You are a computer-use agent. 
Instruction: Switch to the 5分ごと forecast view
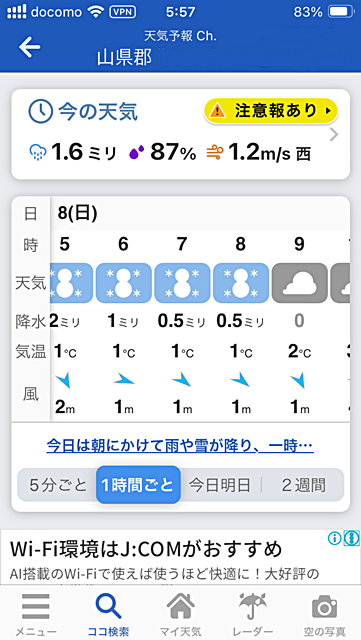click(x=58, y=485)
